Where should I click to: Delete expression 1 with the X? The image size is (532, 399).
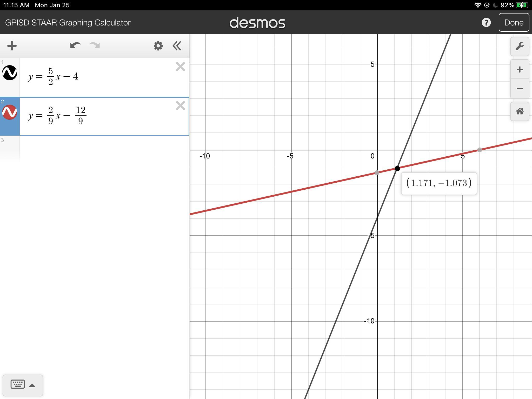(180, 67)
